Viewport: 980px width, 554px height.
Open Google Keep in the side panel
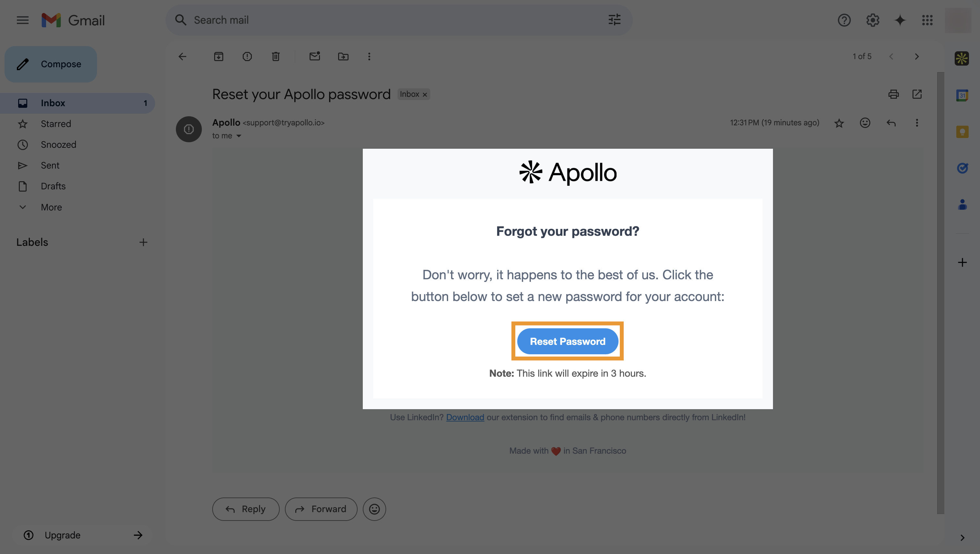(x=962, y=132)
